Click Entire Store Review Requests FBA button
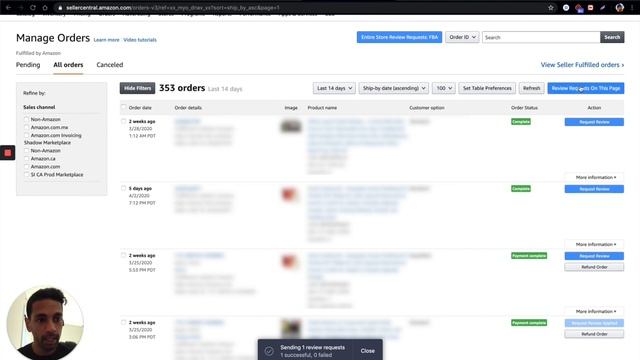The width and height of the screenshot is (640, 360). coord(399,37)
